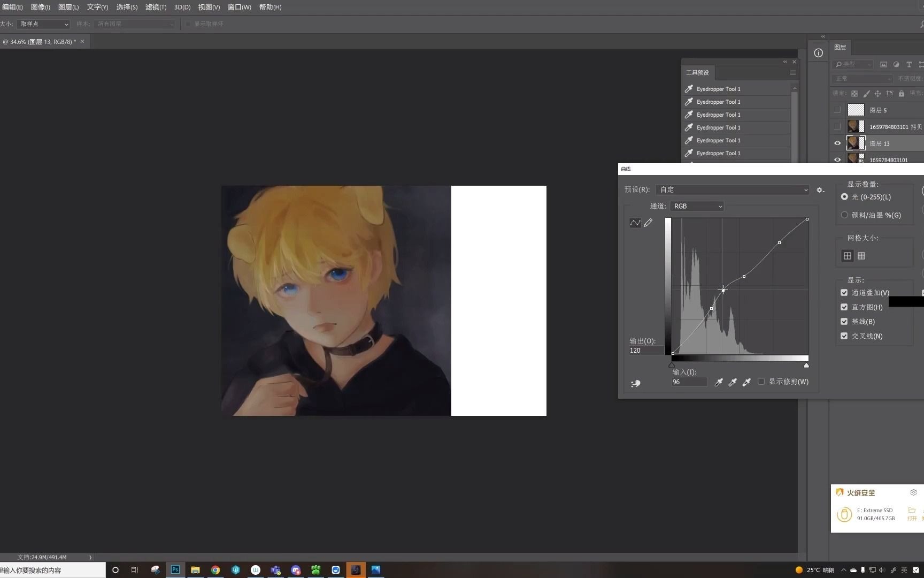924x578 pixels.
Task: Open the 取样点 sample size dropdown
Action: click(43, 24)
